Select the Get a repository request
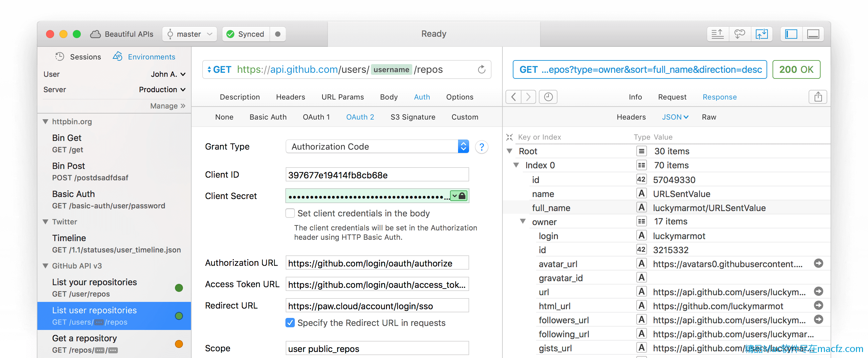 click(x=114, y=344)
